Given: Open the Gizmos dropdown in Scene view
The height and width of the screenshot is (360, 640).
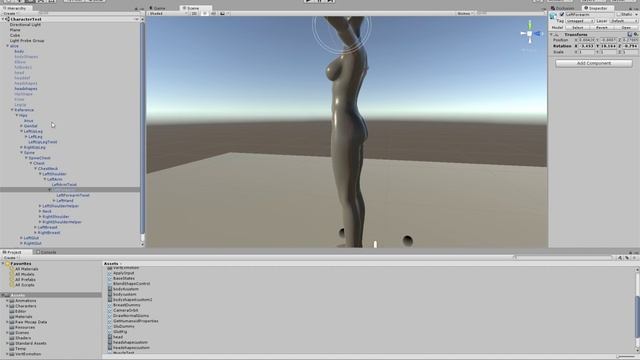Looking at the screenshot, I should (465, 13).
